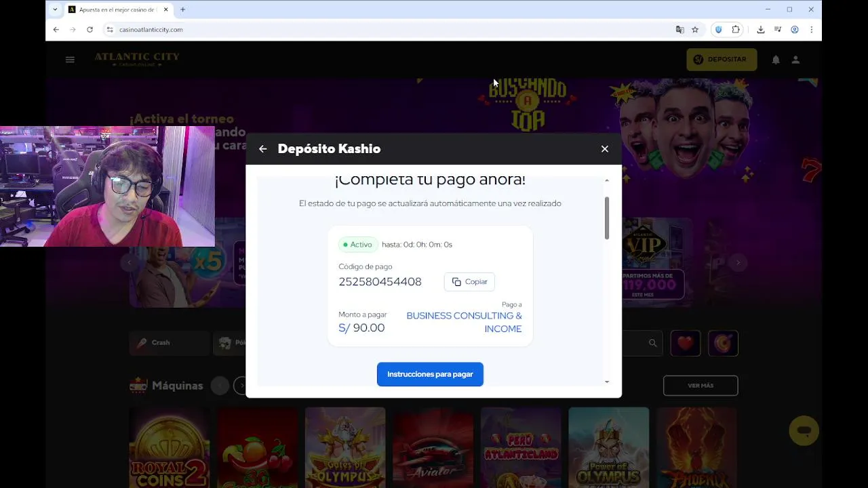Open the Royal Coins 2 game
868x488 pixels.
pos(170,447)
